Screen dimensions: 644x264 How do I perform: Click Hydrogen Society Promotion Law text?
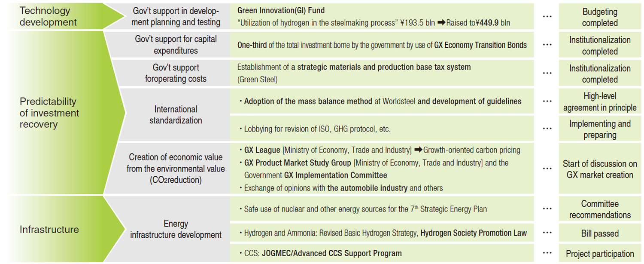click(474, 233)
